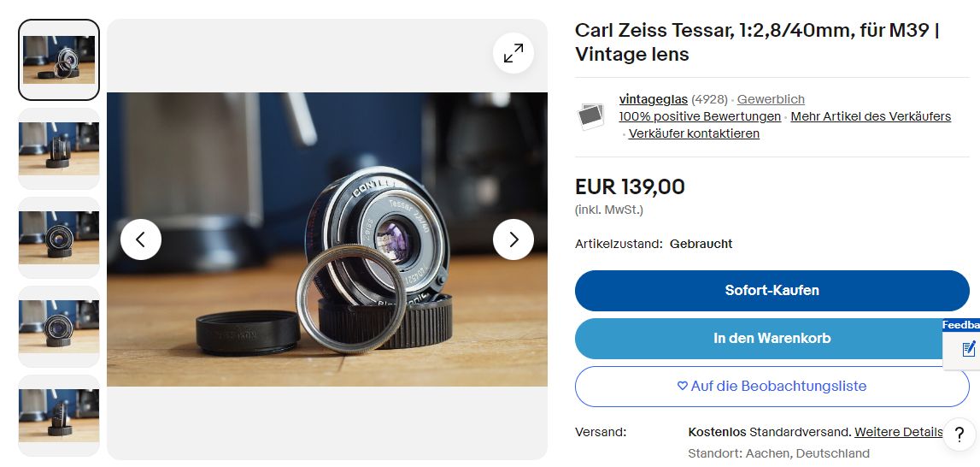Open Mehr Artikel des Verkäufers link
Image resolution: width=980 pixels, height=467 pixels.
coord(871,116)
